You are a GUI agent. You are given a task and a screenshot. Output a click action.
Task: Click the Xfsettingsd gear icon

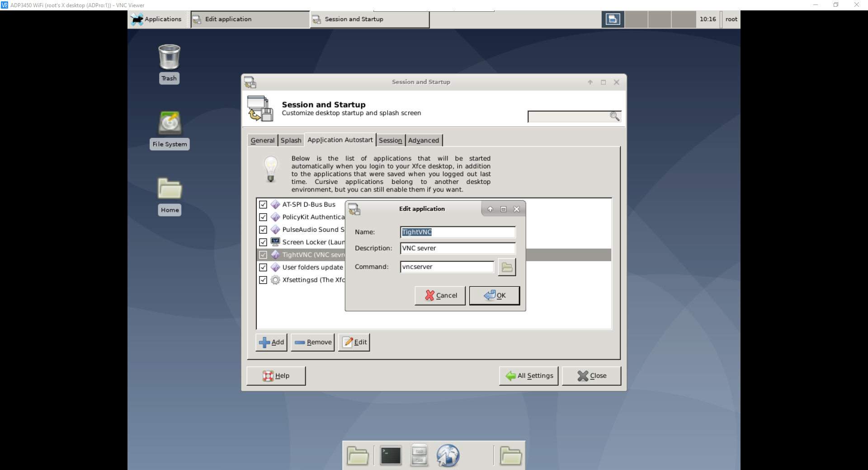[275, 280]
